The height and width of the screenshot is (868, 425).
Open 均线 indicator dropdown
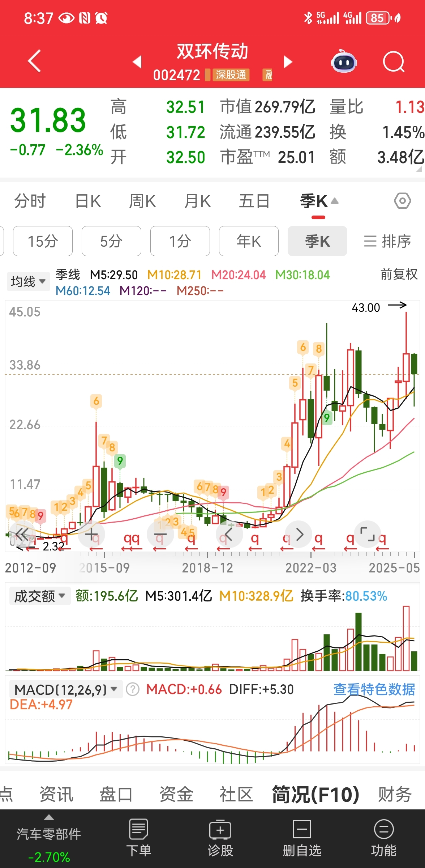28,281
